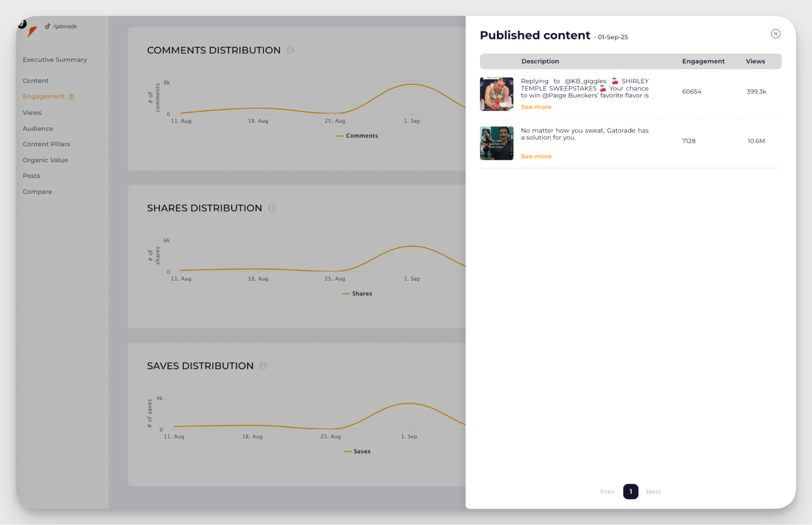Open the Executive Summary section
This screenshot has width=812, height=525.
55,60
